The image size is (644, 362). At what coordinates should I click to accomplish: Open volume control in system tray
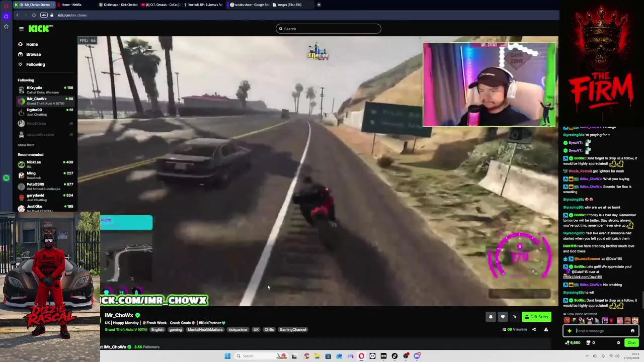coord(617,356)
